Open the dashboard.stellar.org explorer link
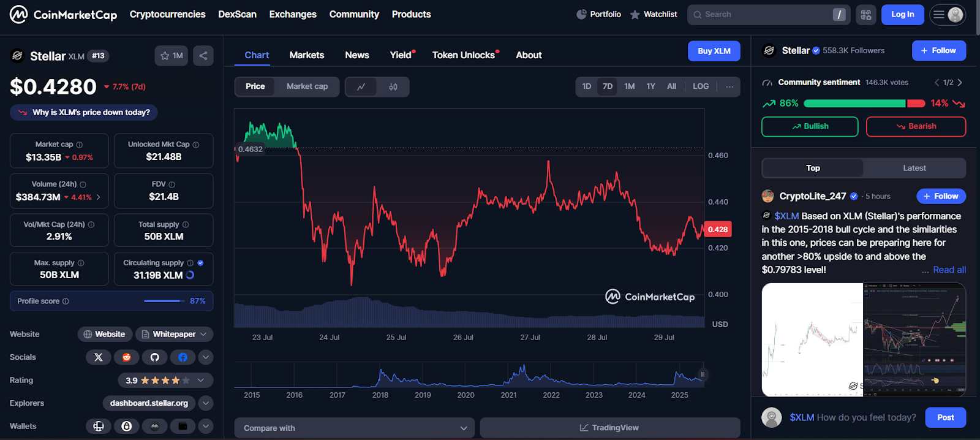The height and width of the screenshot is (440, 980). tap(149, 403)
